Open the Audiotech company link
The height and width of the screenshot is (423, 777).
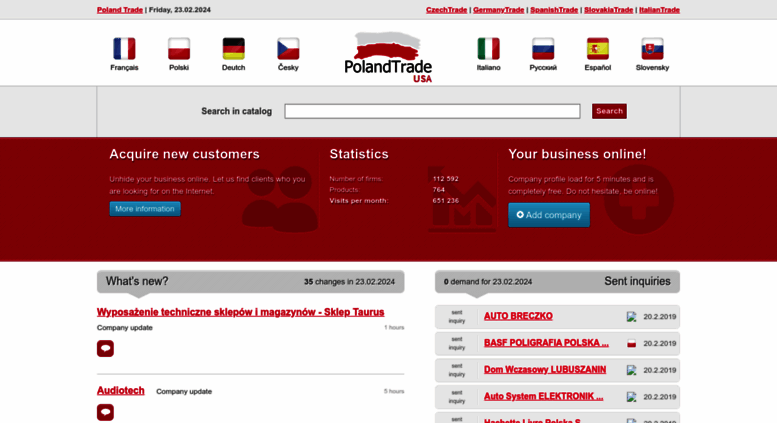pos(121,391)
